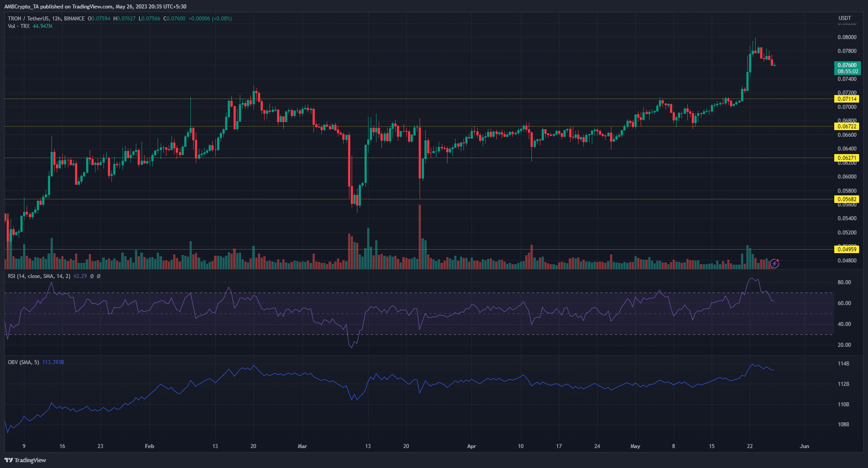Viewport: 868px width, 468px height.
Task: Click the 0.08000 price axis tick
Action: click(x=847, y=37)
